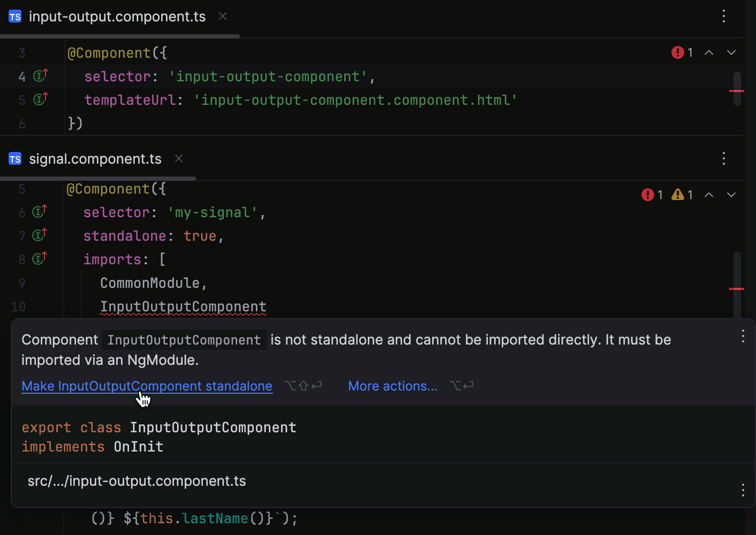Switch to the signal.component.ts tab
The height and width of the screenshot is (535, 756).
(x=95, y=158)
